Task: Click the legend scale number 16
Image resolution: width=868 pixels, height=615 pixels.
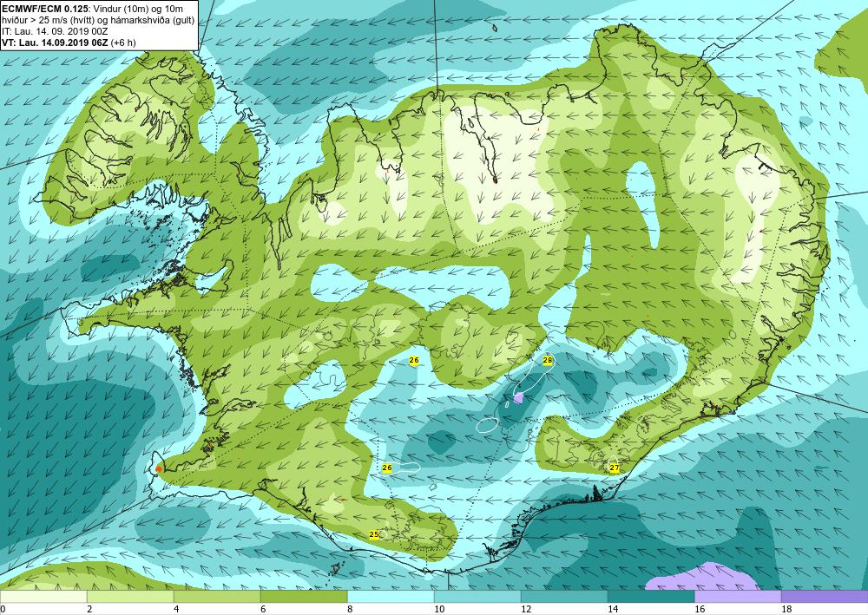Action: (x=700, y=609)
